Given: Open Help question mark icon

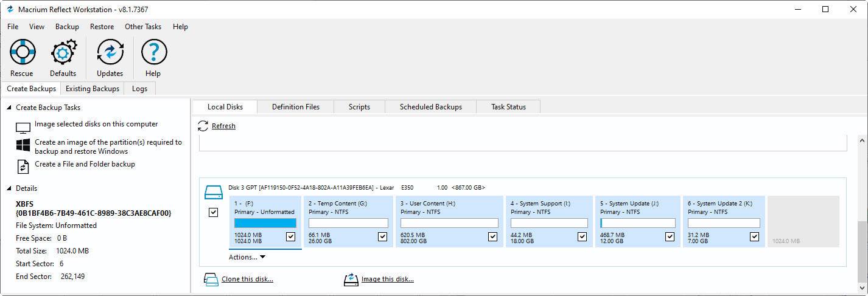Looking at the screenshot, I should click(x=153, y=52).
